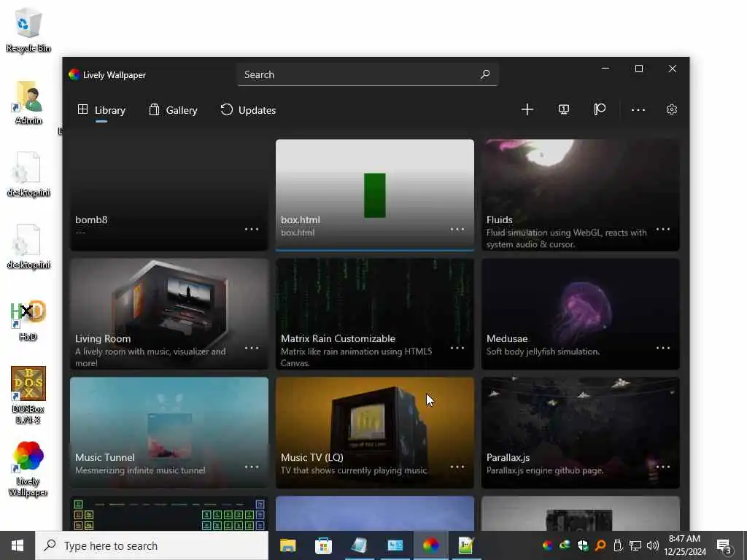
Task: Switch to the Library tab
Action: point(101,110)
